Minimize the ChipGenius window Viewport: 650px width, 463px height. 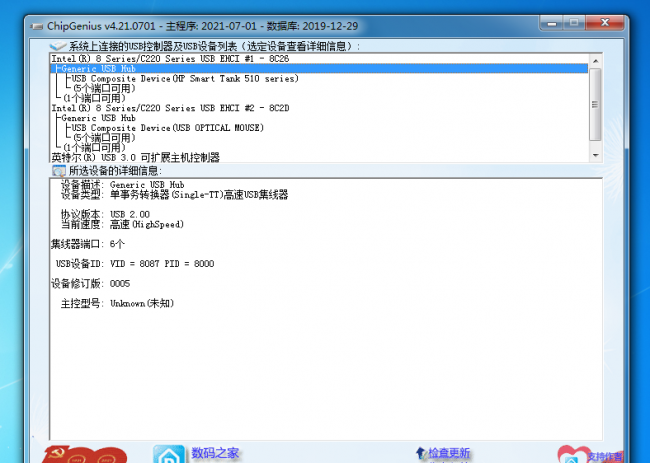click(x=552, y=23)
